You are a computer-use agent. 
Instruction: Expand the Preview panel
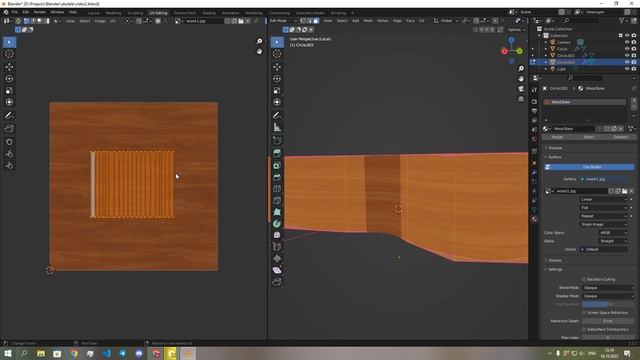pyautogui.click(x=554, y=148)
